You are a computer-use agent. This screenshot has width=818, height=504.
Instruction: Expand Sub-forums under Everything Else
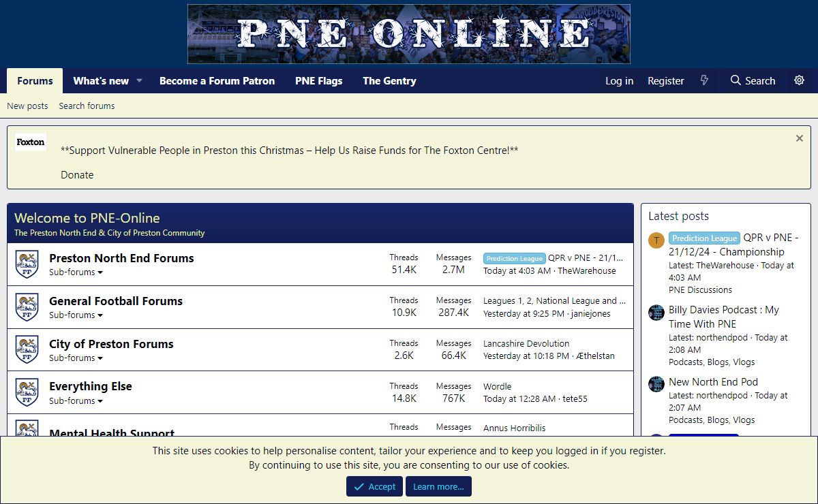tap(76, 400)
